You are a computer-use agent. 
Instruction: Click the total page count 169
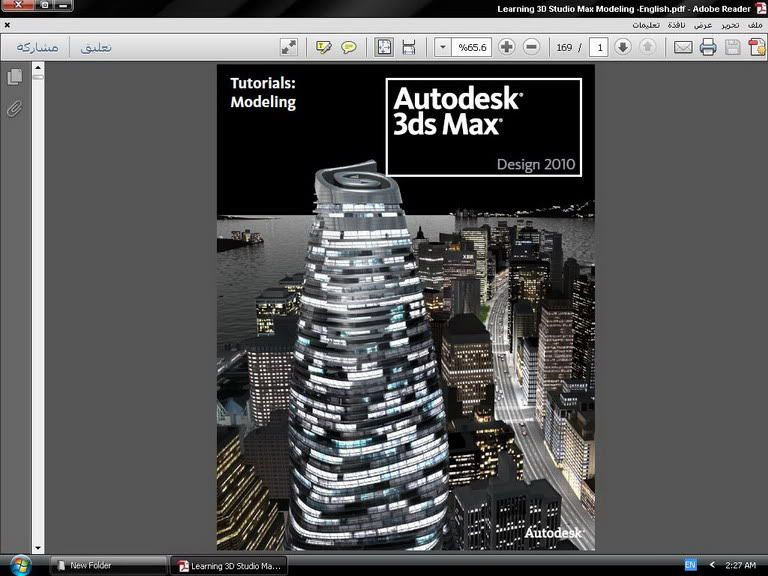click(x=564, y=48)
